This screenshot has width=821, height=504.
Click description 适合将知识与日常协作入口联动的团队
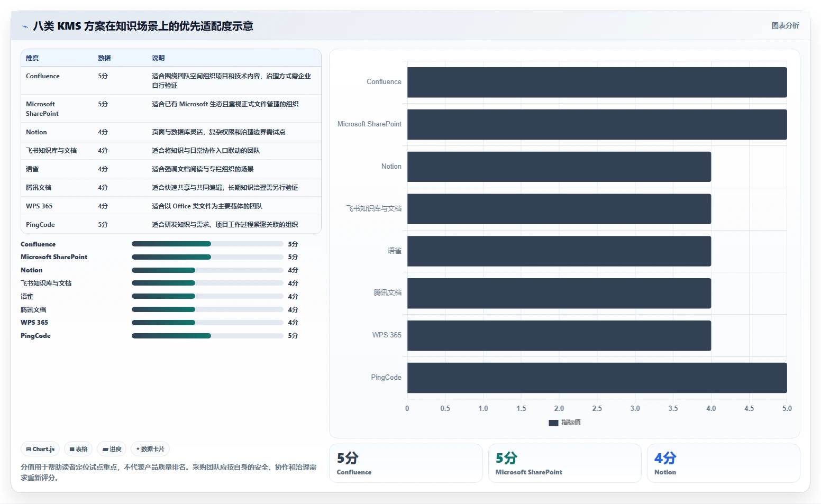[x=206, y=151]
